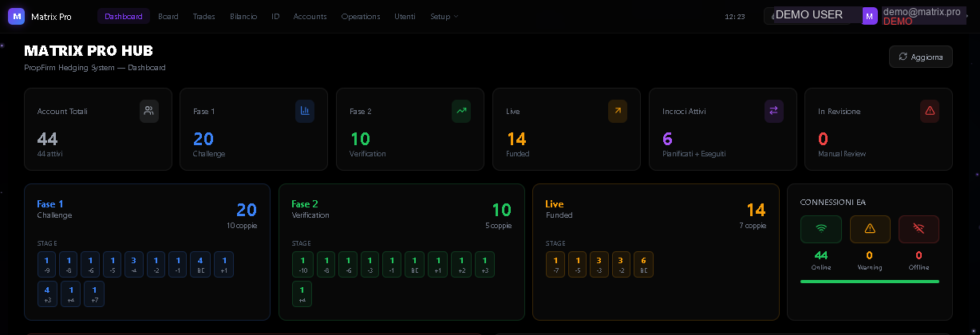This screenshot has height=335, width=980.
Task: Click the Matrix Pro logo icon
Action: coord(17,16)
